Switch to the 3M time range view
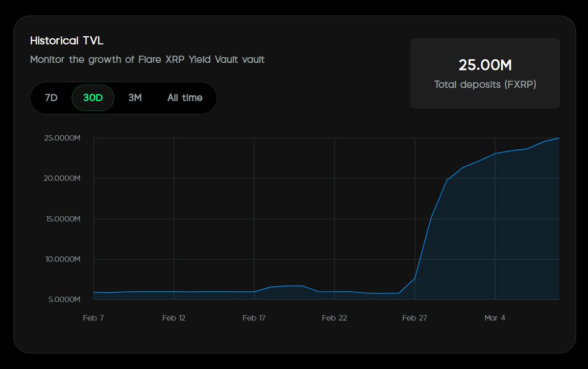 (135, 98)
